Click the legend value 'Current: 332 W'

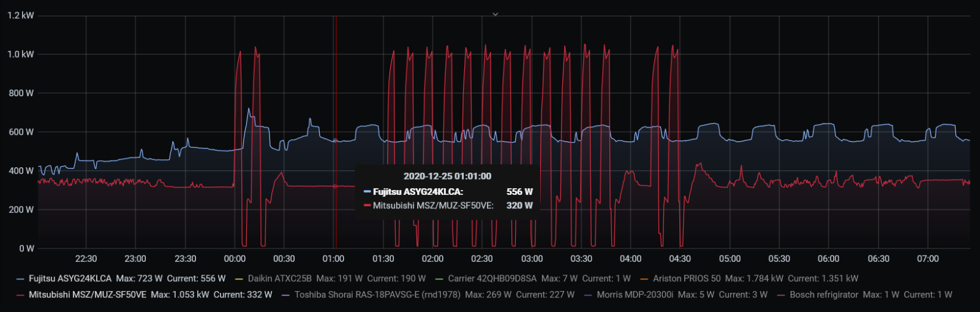pyautogui.click(x=243, y=295)
